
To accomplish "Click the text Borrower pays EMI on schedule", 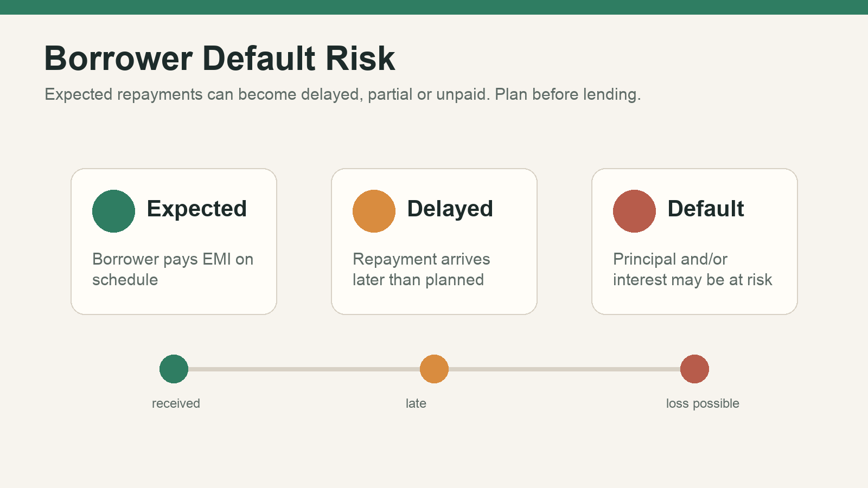I will pyautogui.click(x=173, y=269).
